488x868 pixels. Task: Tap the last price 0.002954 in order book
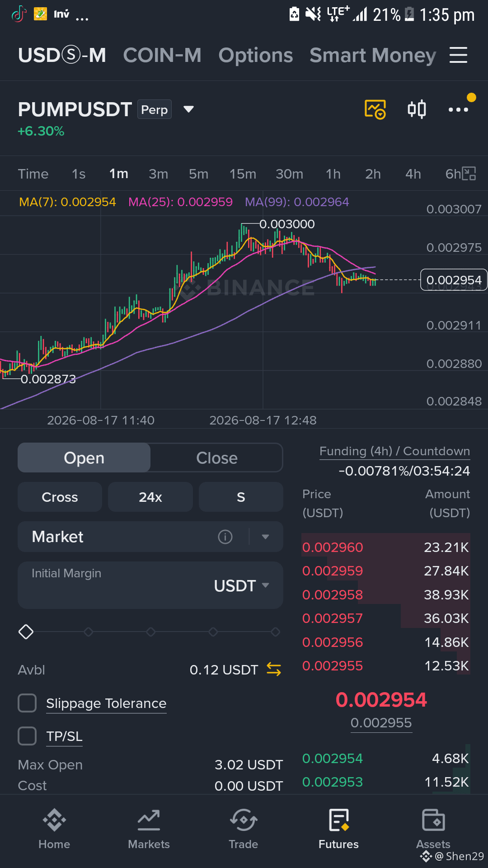381,700
